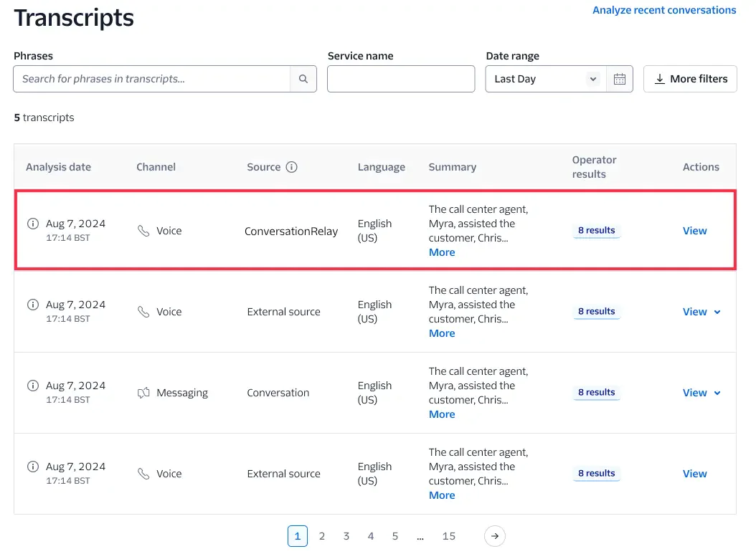This screenshot has width=756, height=554.
Task: Click info icon on the ConversationRelay row
Action: pyautogui.click(x=32, y=224)
